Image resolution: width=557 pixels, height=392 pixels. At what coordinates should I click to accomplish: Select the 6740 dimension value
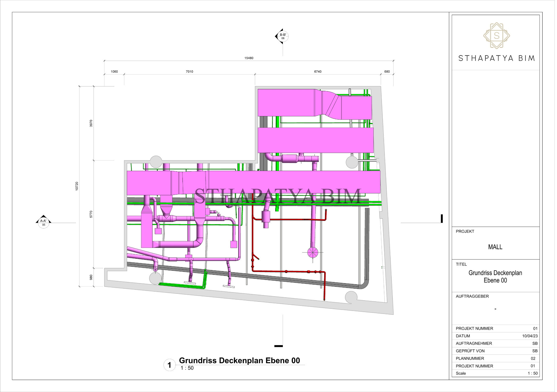[x=318, y=72]
